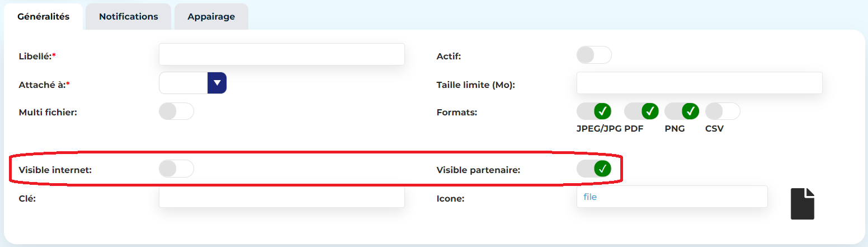This screenshot has width=868, height=247.
Task: Click the Visible partenaire label
Action: point(478,170)
